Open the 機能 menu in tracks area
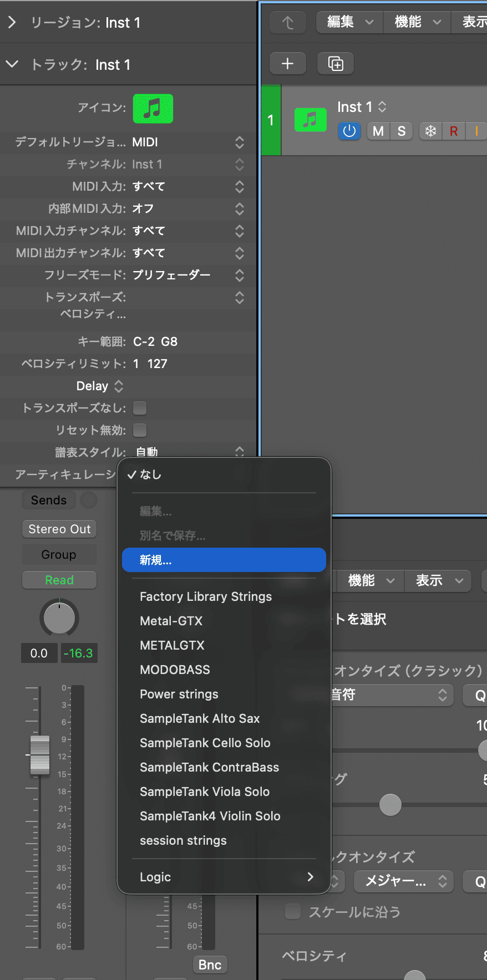Image resolution: width=487 pixels, height=980 pixels. click(417, 22)
